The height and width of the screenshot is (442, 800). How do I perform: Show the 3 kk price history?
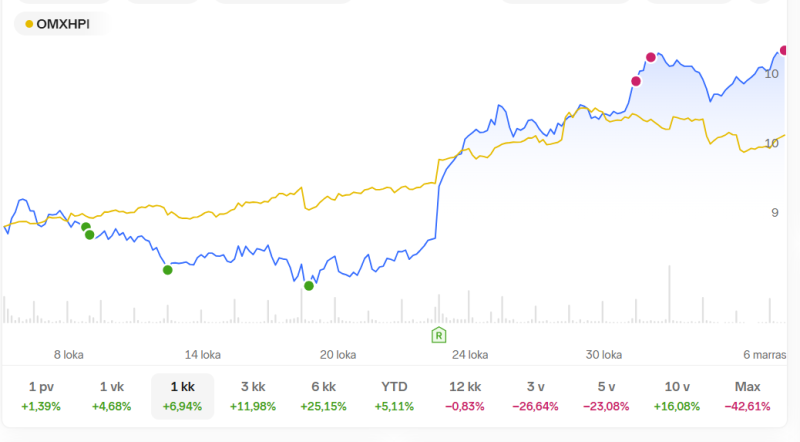pyautogui.click(x=252, y=396)
